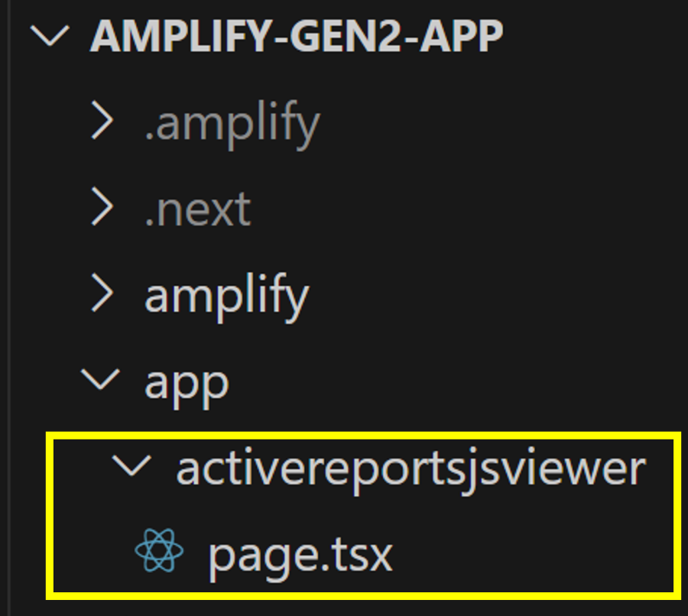Expand the amplify folder chevron
Image resolution: width=688 pixels, height=616 pixels.
102,293
